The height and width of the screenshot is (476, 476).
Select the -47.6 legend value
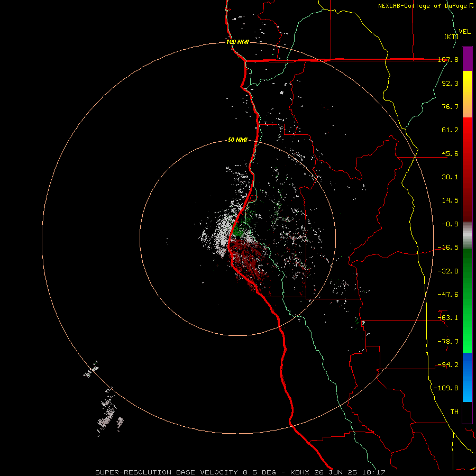pos(448,295)
